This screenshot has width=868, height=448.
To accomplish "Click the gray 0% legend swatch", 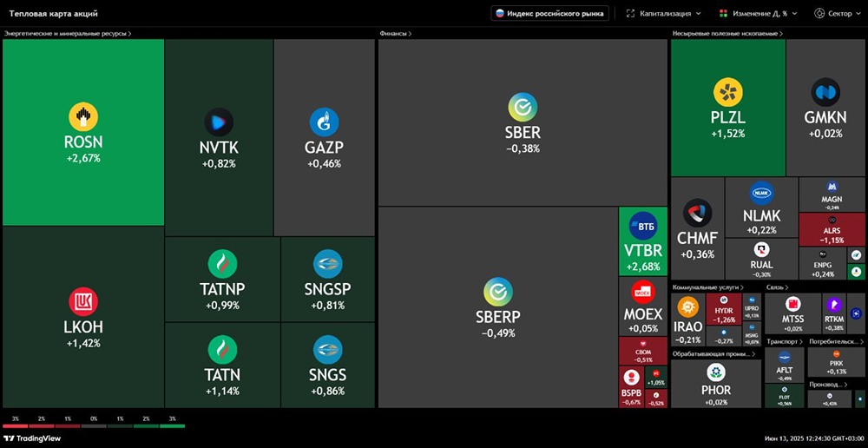I will (x=94, y=425).
